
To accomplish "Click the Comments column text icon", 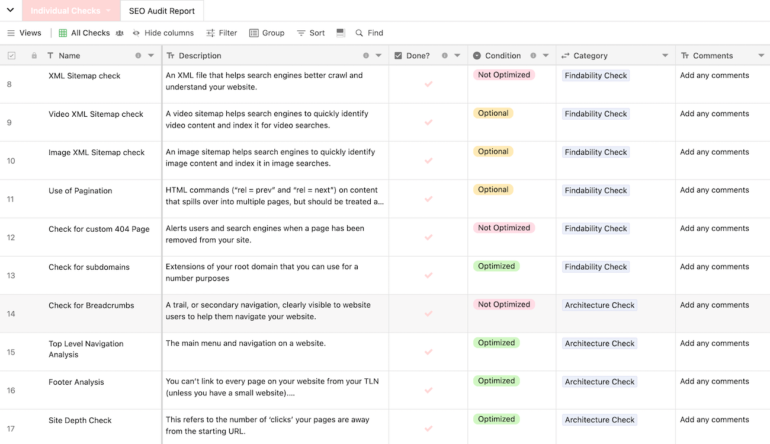I will point(685,56).
